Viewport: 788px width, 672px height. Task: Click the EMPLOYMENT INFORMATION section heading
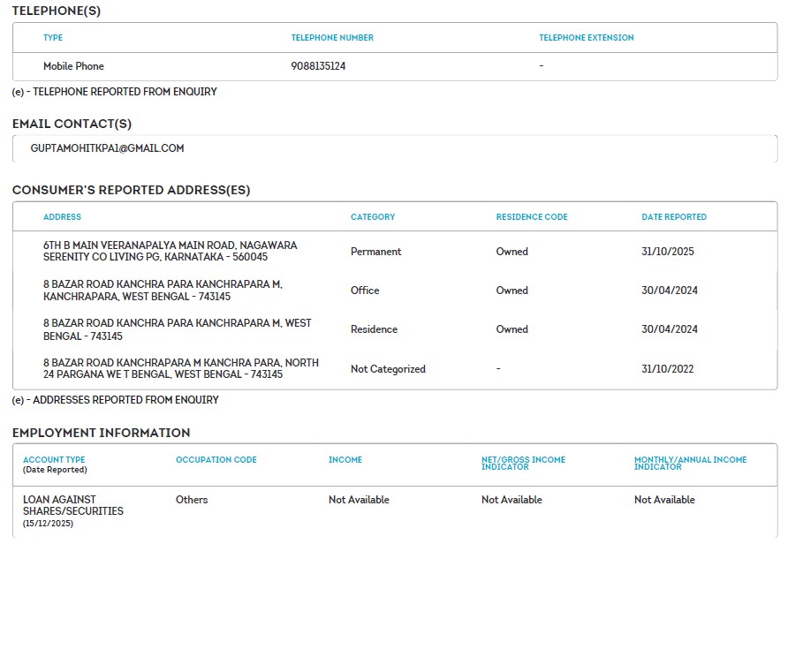(101, 433)
